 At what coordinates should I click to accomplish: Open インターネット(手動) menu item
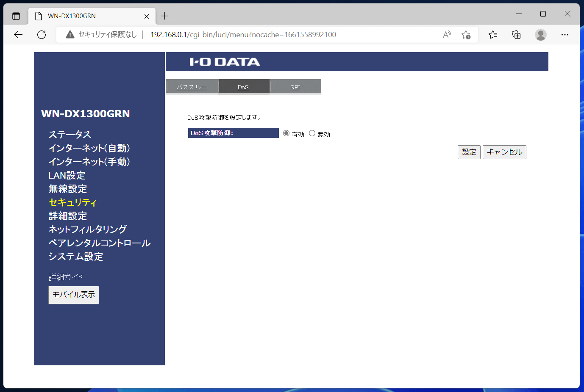pos(89,162)
